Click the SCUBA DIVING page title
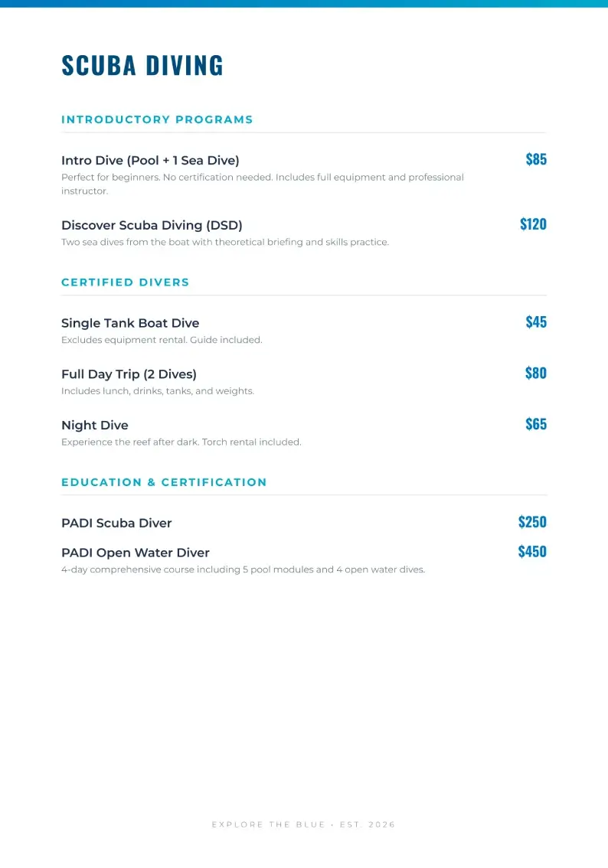This screenshot has width=608, height=868. coord(142,66)
